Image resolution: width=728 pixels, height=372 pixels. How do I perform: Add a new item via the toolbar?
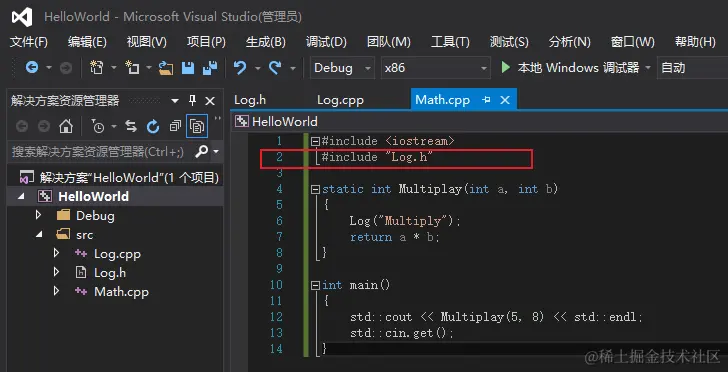click(132, 68)
